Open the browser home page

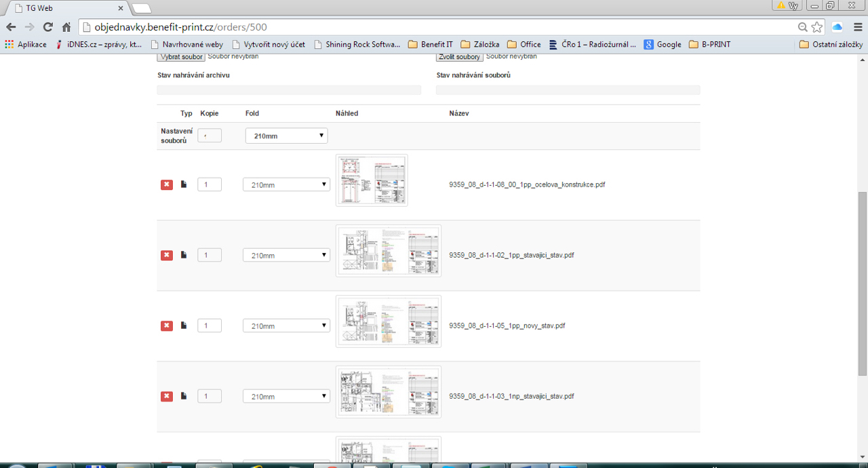(66, 27)
